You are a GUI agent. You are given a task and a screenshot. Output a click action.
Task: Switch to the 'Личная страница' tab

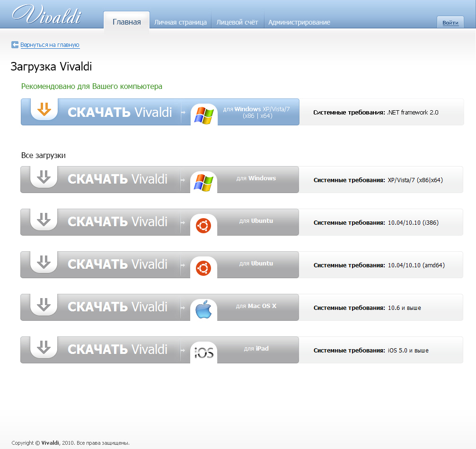click(x=180, y=22)
